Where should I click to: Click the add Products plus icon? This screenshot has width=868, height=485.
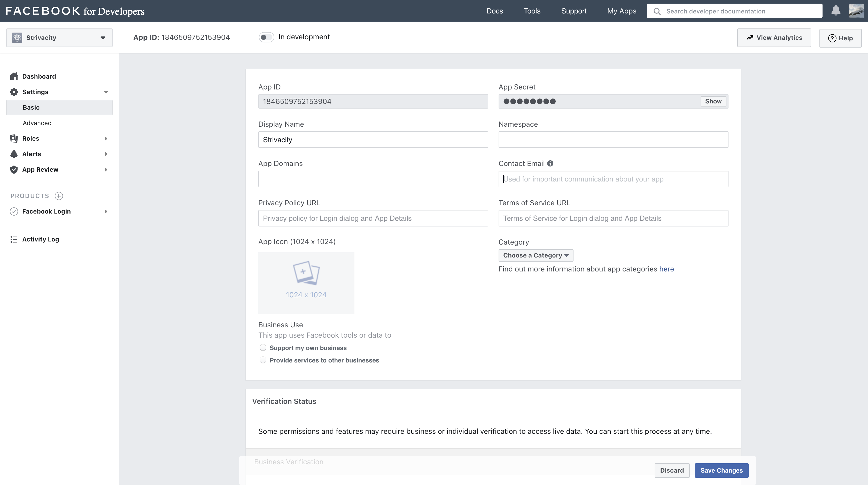tap(59, 196)
